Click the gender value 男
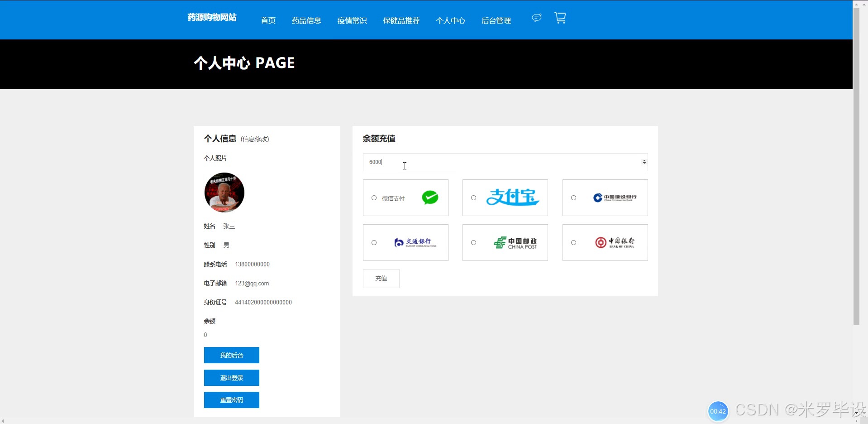Viewport: 868px width, 424px height. pyautogui.click(x=226, y=245)
